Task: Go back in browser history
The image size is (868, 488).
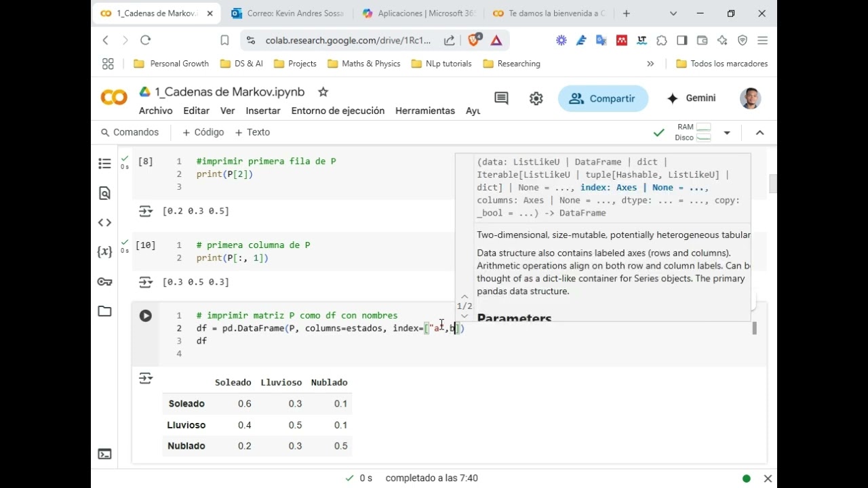Action: 106,41
